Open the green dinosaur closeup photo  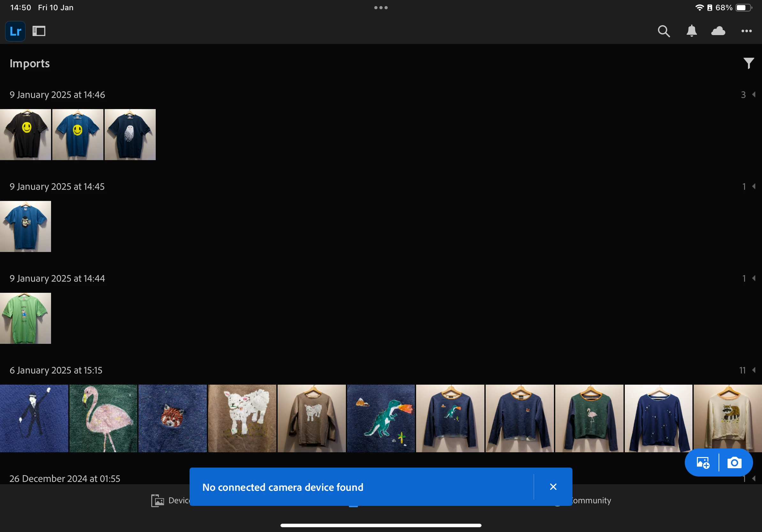[381, 418]
